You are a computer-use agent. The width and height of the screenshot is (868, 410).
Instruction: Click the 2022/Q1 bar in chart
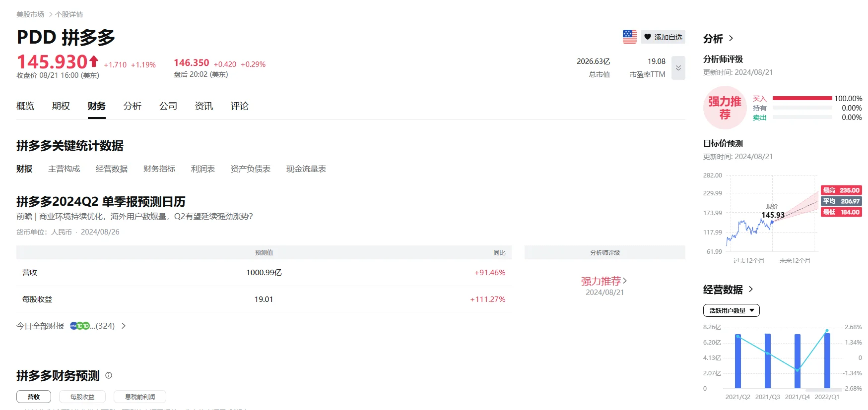click(827, 361)
